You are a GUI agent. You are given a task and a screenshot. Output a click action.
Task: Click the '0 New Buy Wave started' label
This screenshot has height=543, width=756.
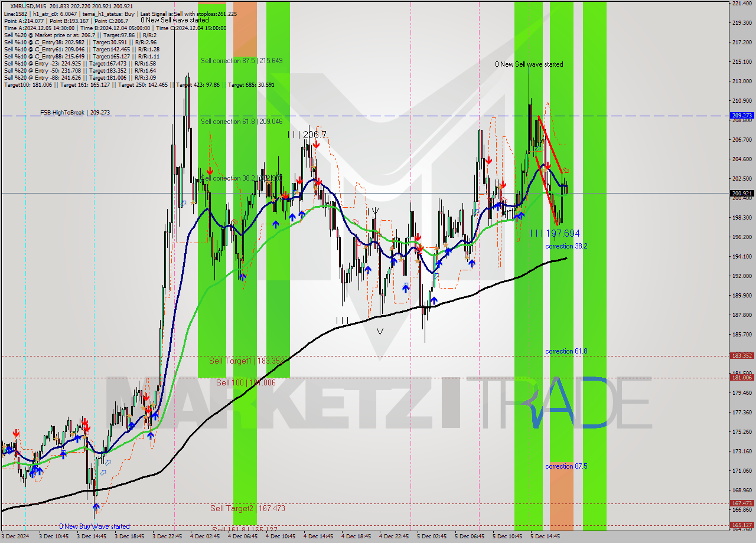94,526
